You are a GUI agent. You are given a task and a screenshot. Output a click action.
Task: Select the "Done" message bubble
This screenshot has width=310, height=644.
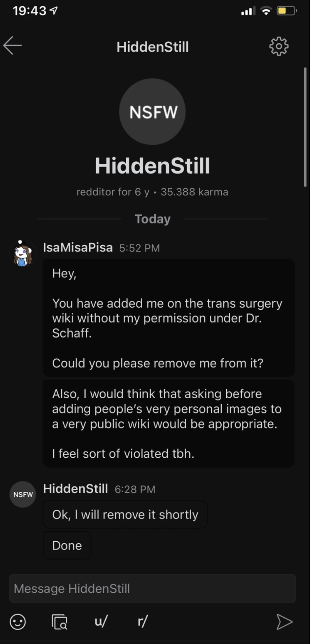[67, 545]
